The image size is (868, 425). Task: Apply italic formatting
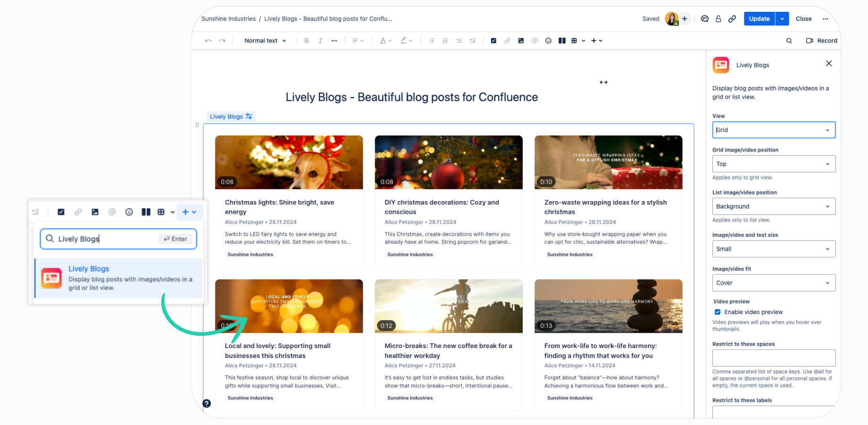click(320, 41)
